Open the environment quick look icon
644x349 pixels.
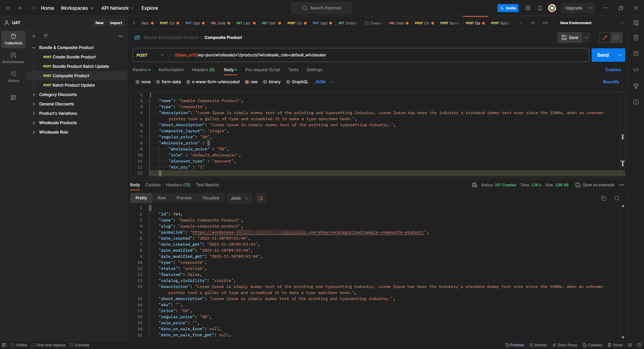(x=636, y=23)
